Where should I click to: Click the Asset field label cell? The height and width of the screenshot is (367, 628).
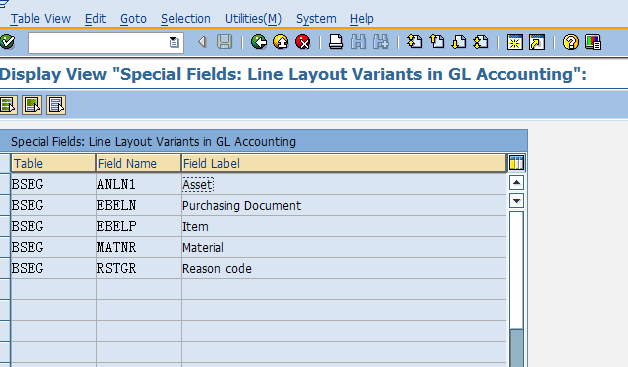click(344, 184)
